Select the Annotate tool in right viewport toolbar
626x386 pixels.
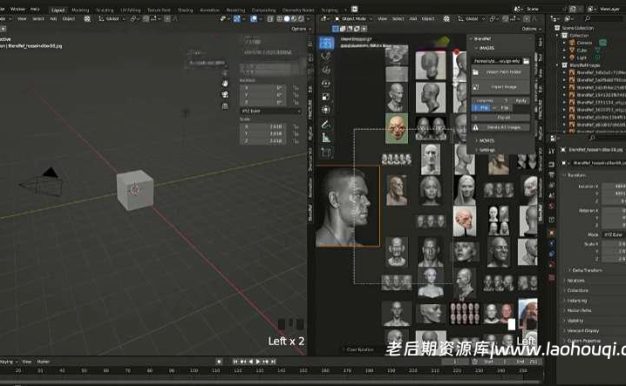326,125
